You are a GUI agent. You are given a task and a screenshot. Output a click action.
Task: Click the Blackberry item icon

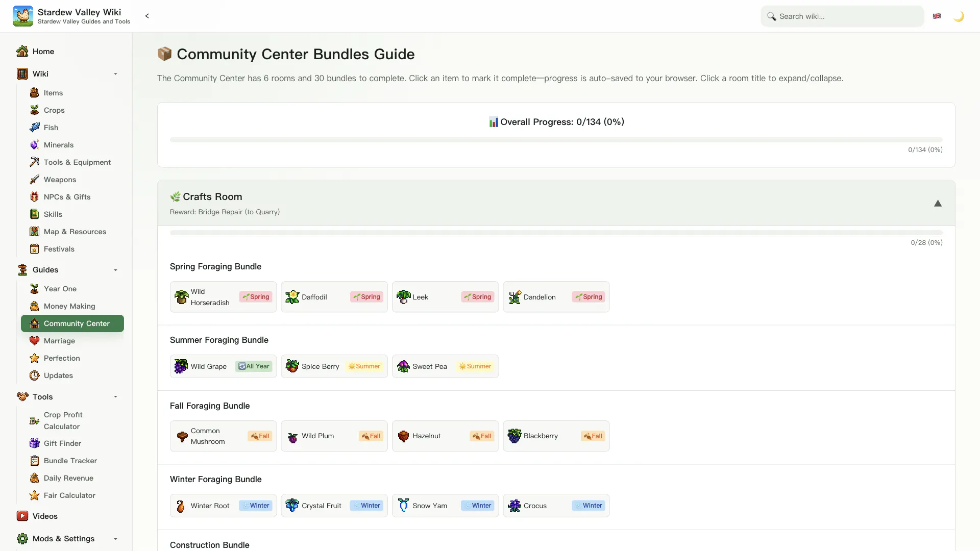tap(514, 436)
